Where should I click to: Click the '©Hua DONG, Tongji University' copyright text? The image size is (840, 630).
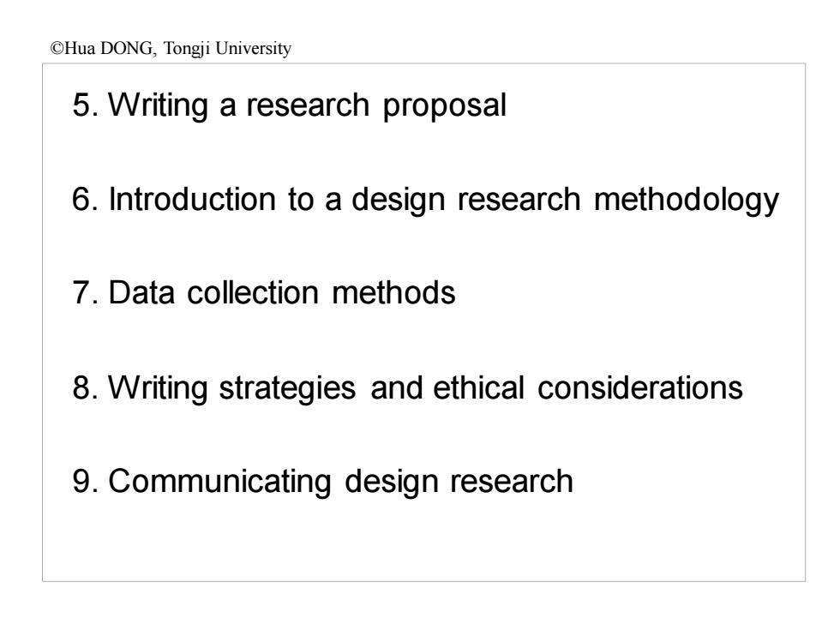[171, 49]
